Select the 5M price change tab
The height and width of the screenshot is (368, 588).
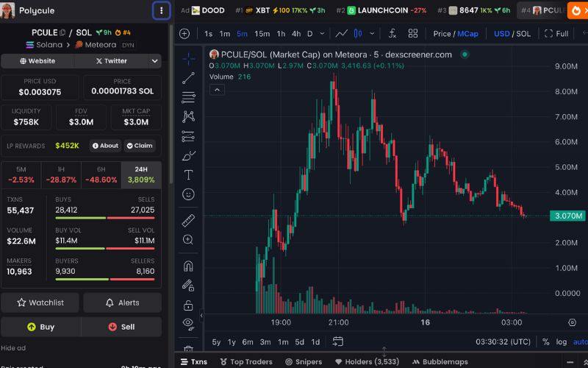tap(21, 175)
